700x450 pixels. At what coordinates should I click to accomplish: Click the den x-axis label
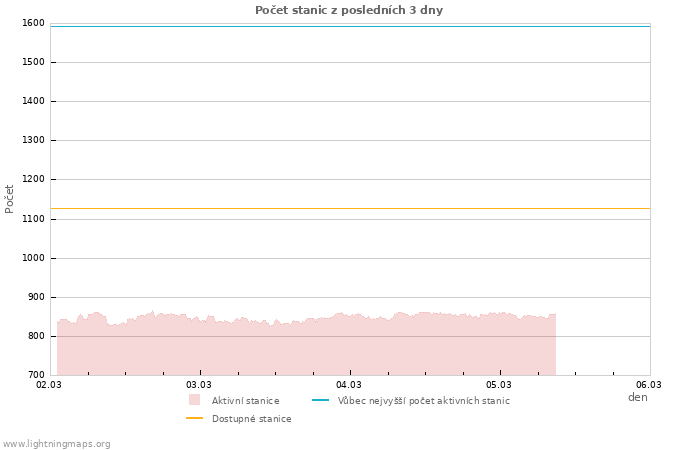[637, 397]
